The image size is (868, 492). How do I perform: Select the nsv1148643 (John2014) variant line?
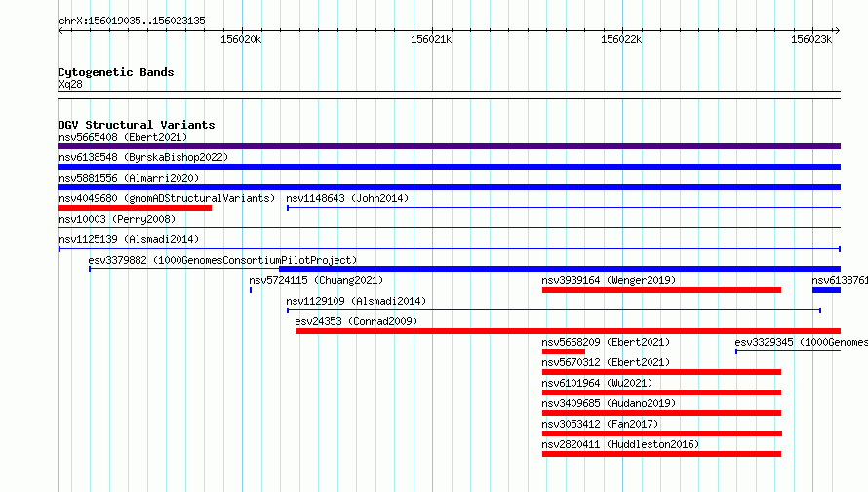(x=564, y=208)
